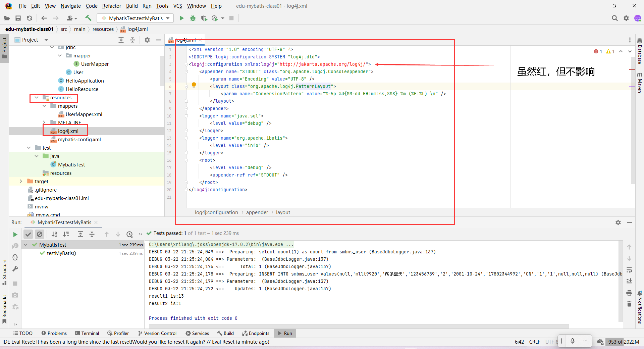644x349 pixels.
Task: Rerun the test with the green arrow in the Run panel
Action: point(15,234)
